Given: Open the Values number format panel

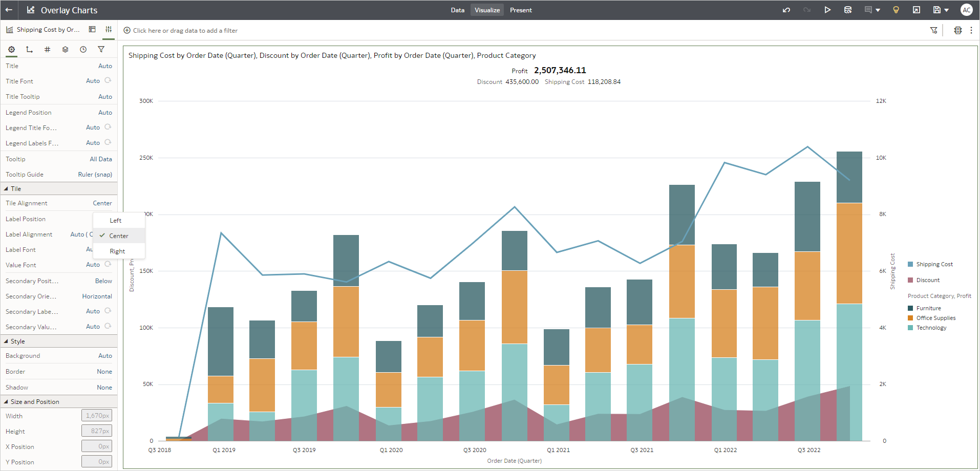Looking at the screenshot, I should 47,49.
